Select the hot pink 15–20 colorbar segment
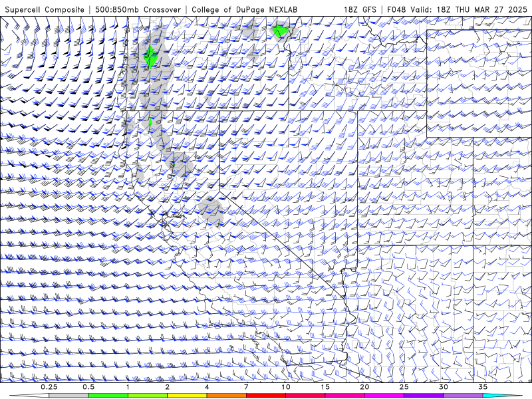 pyautogui.click(x=344, y=396)
